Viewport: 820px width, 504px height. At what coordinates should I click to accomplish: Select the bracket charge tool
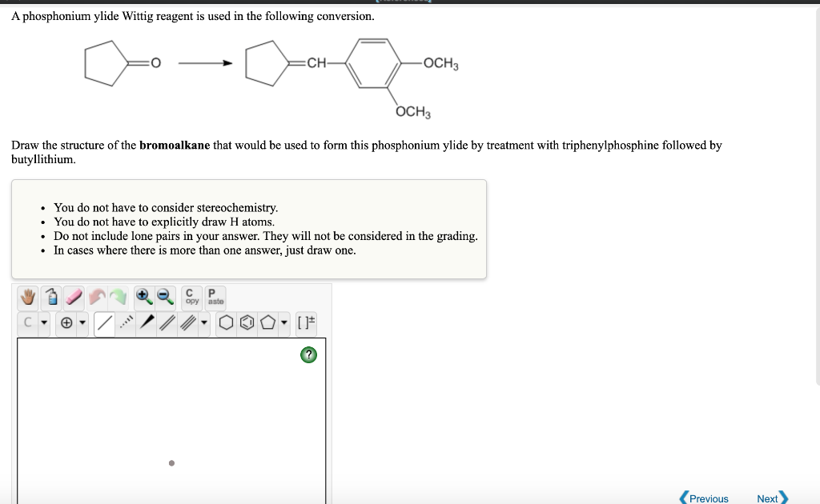pos(307,322)
